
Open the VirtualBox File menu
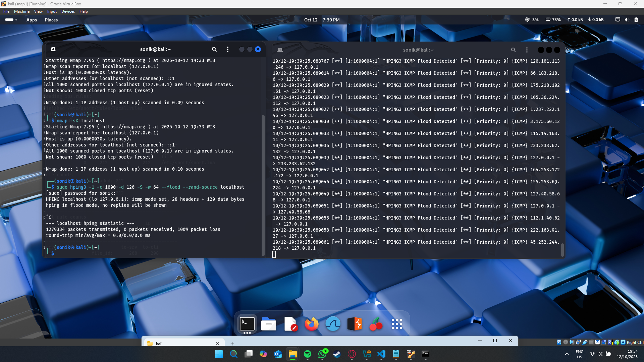pos(6,11)
